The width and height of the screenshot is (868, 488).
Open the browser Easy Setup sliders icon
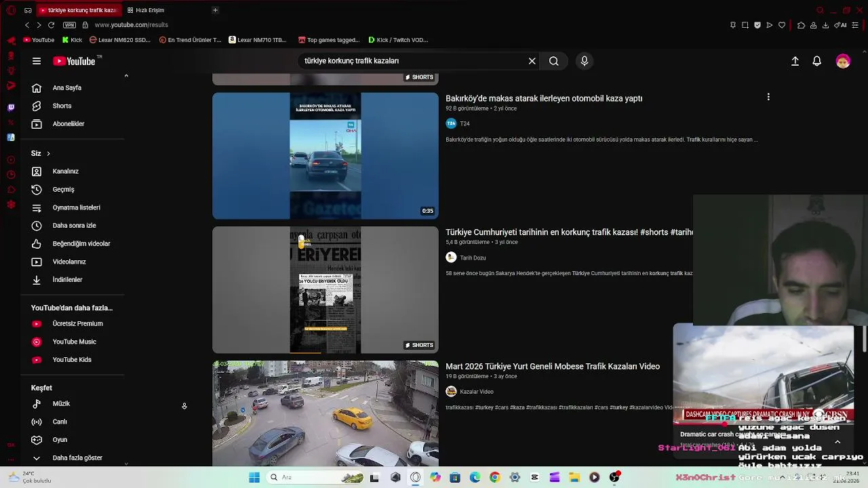coord(855,25)
